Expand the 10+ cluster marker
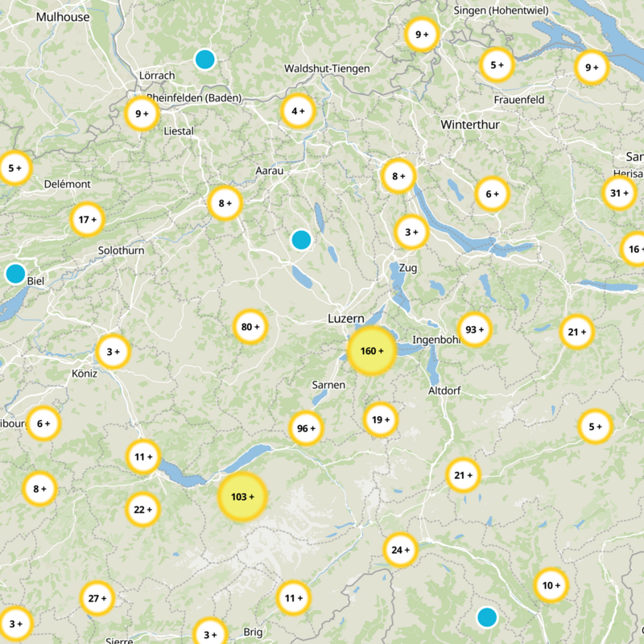 pos(551,585)
